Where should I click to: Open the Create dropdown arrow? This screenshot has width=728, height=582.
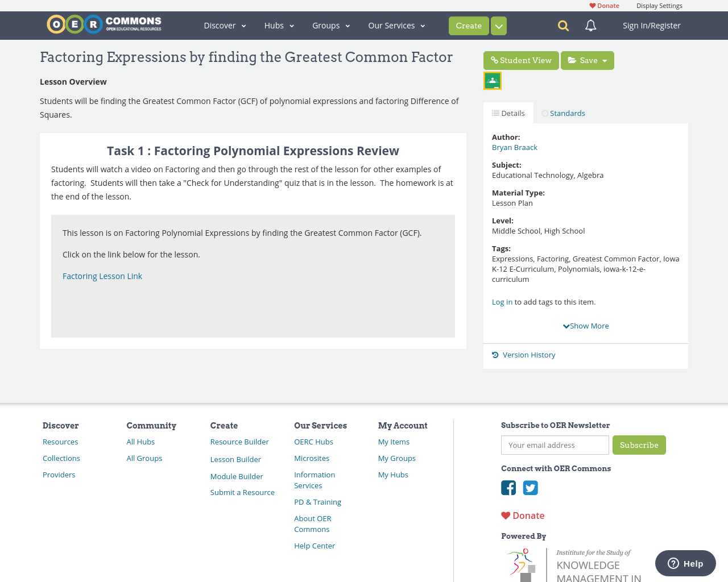point(498,26)
